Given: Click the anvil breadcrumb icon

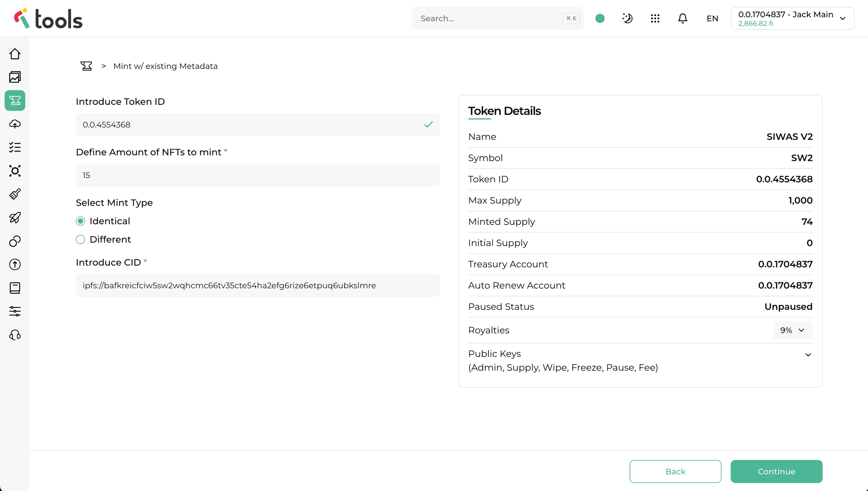Looking at the screenshot, I should point(86,66).
